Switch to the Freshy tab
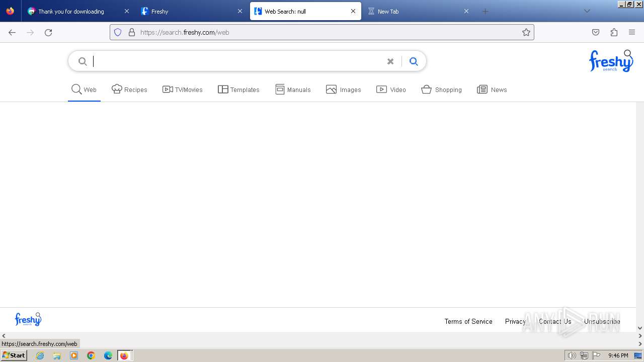Viewport: 644px width, 362px height. click(x=192, y=11)
